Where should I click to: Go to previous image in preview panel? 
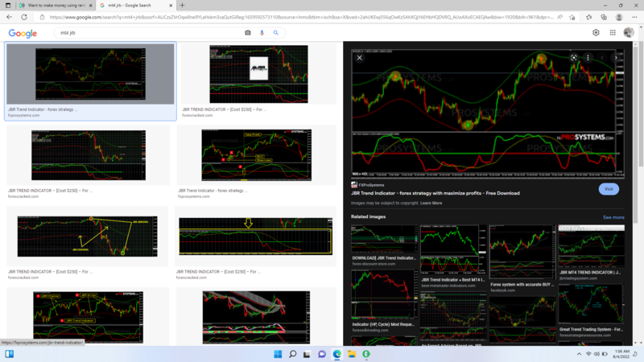[x=602, y=58]
